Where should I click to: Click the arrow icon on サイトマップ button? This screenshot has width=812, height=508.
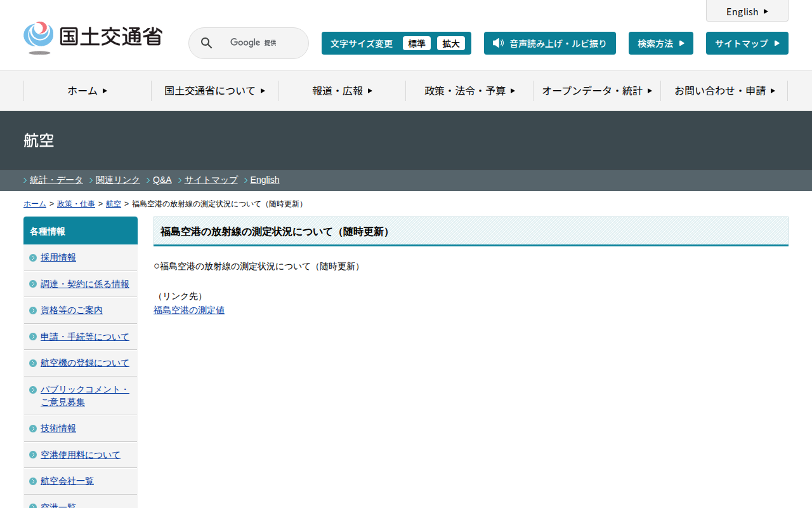click(776, 43)
